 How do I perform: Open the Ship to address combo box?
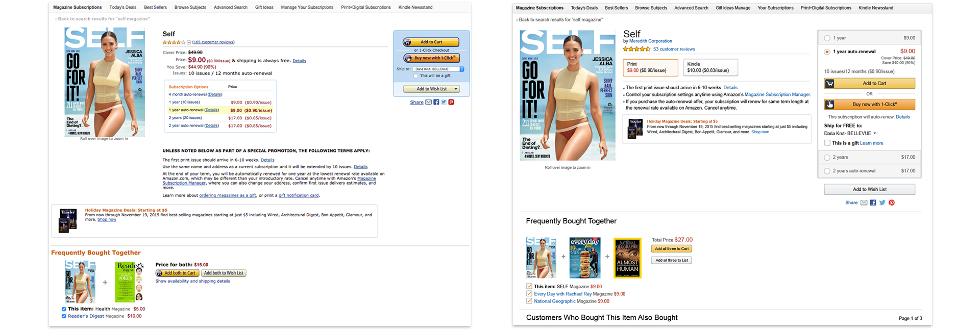pyautogui.click(x=438, y=69)
